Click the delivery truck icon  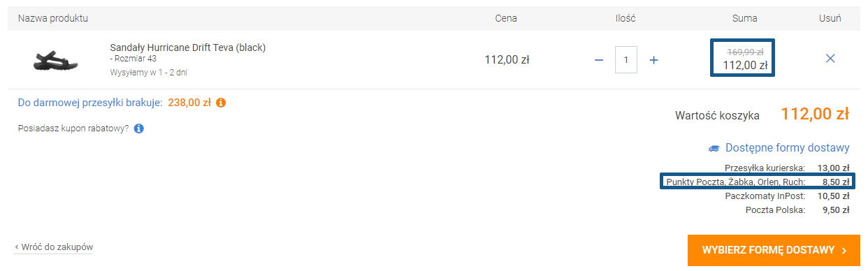pos(714,148)
